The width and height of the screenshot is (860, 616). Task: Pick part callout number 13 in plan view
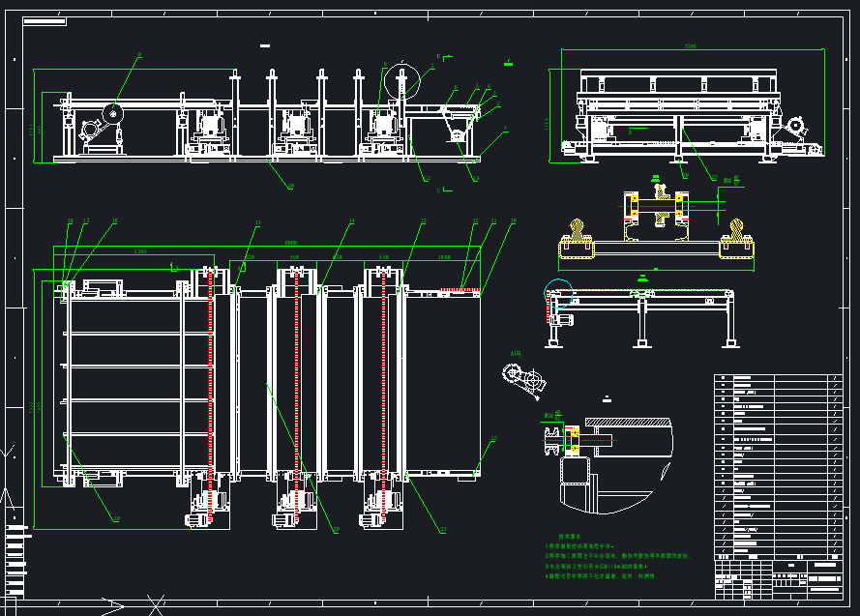(x=423, y=221)
